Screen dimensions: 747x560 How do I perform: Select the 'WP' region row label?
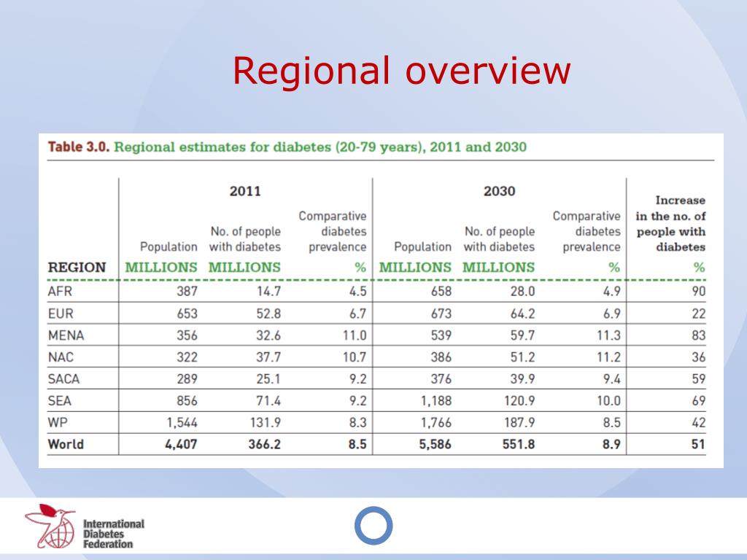tap(58, 422)
